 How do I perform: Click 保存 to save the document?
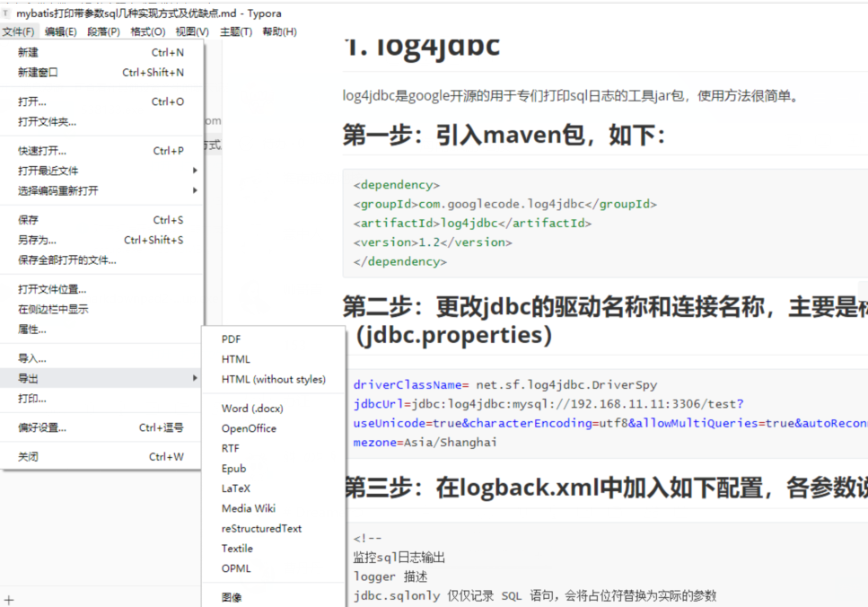pyautogui.click(x=31, y=219)
